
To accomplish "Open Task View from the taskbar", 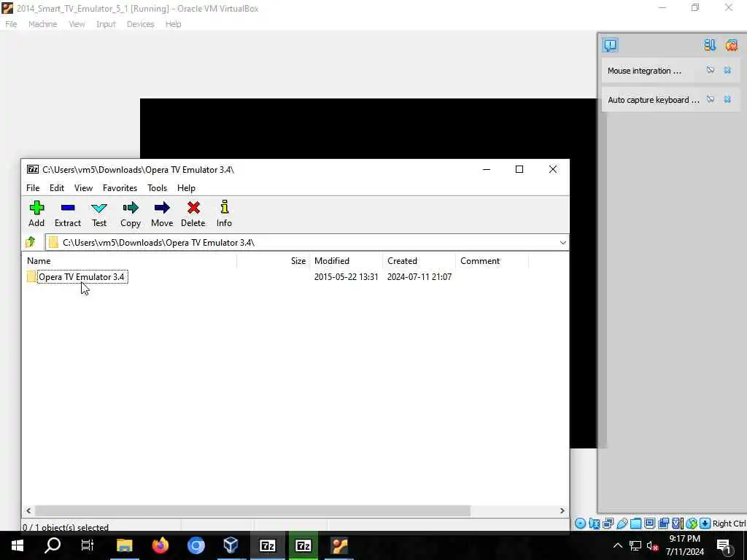I will 88,545.
